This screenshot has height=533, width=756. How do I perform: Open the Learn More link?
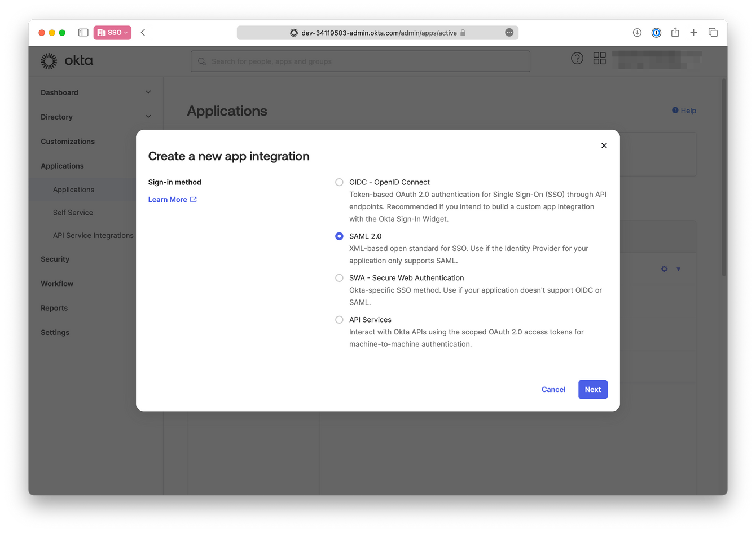click(173, 200)
